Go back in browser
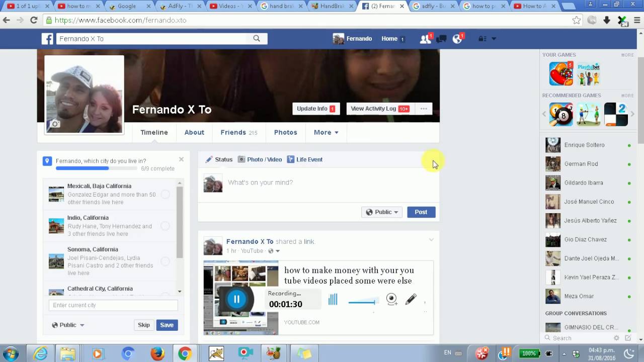 (x=7, y=20)
